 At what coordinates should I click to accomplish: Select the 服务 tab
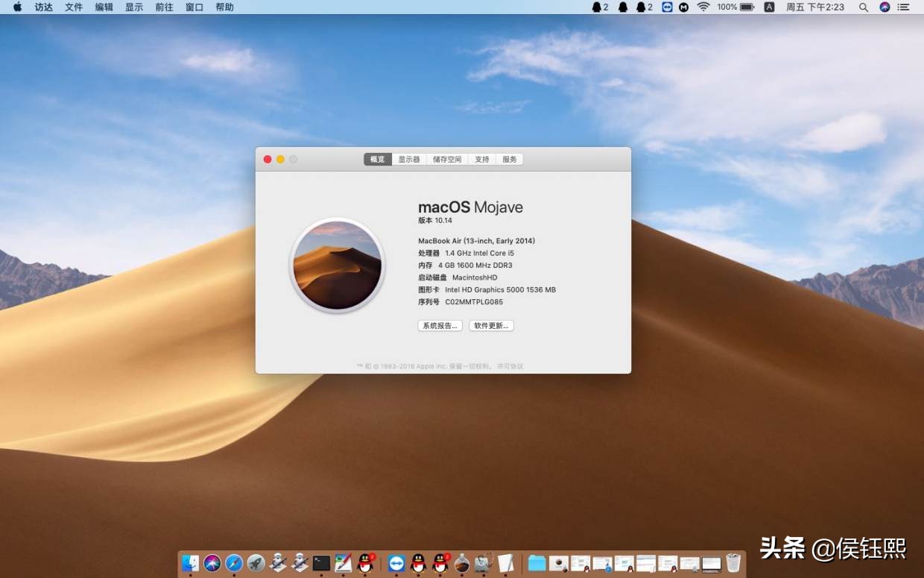509,159
